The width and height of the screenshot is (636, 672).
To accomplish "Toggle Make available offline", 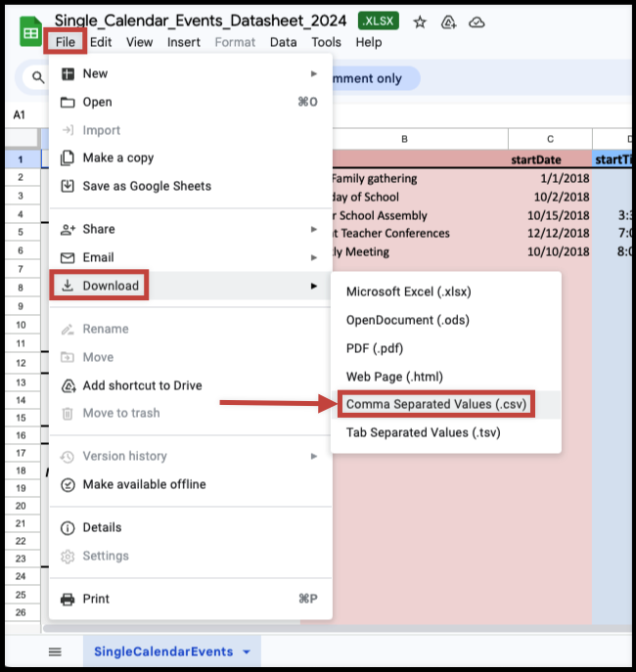I will [144, 484].
